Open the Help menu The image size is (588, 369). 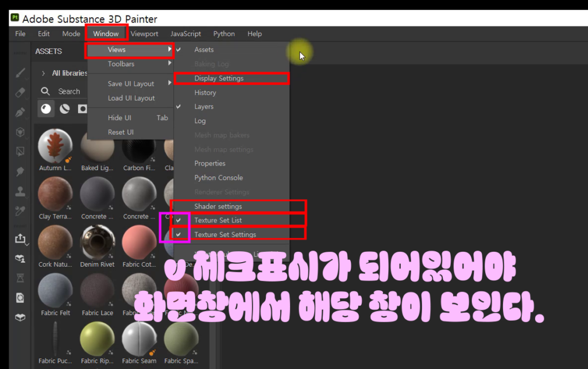point(254,34)
